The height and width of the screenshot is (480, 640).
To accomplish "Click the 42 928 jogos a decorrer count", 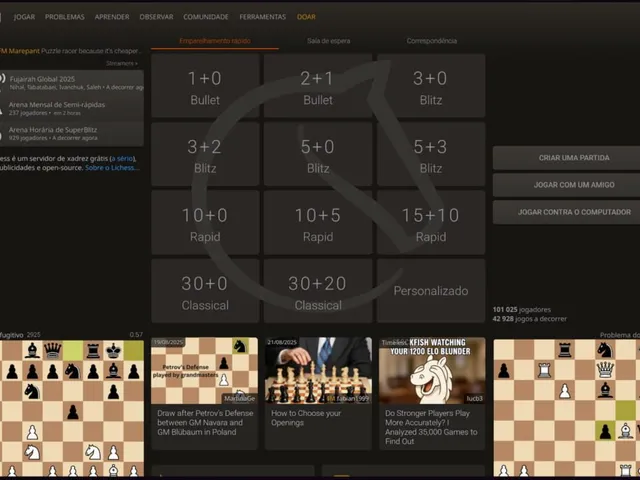I will click(x=529, y=319).
